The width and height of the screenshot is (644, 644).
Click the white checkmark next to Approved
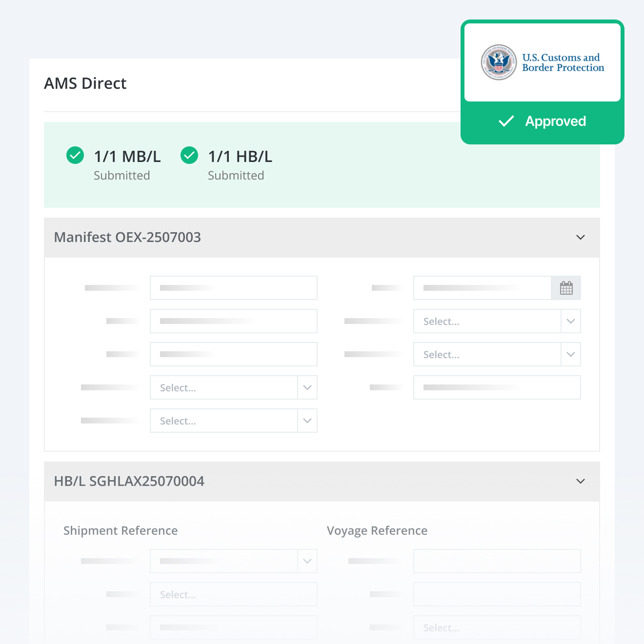[506, 121]
